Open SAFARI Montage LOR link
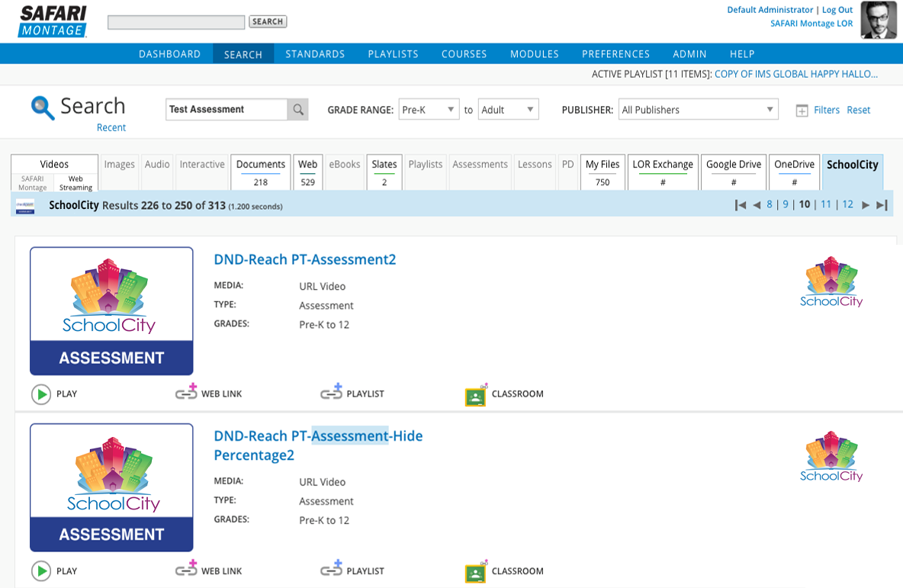This screenshot has height=588, width=903. 811,24
